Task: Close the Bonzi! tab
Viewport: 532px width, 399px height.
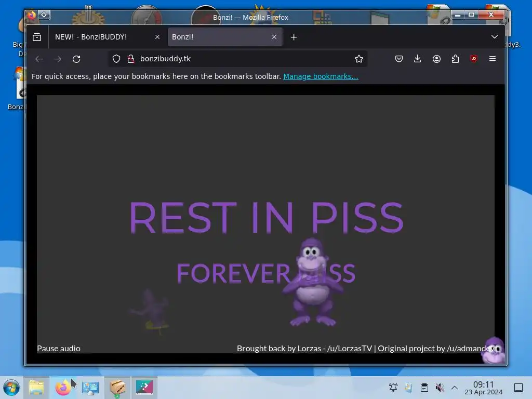Action: (274, 37)
